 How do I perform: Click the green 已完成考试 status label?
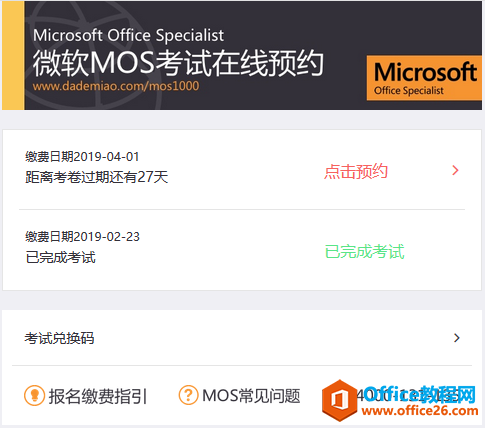click(365, 251)
